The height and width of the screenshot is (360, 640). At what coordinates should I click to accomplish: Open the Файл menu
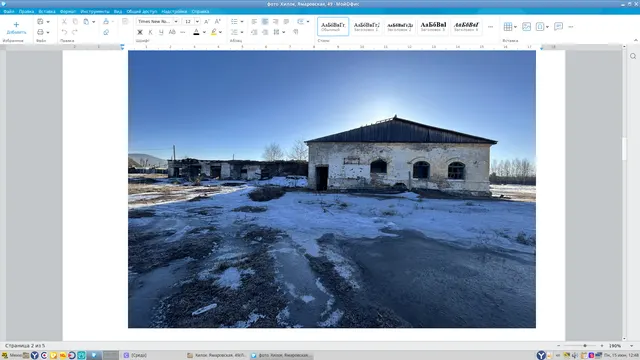(9, 11)
